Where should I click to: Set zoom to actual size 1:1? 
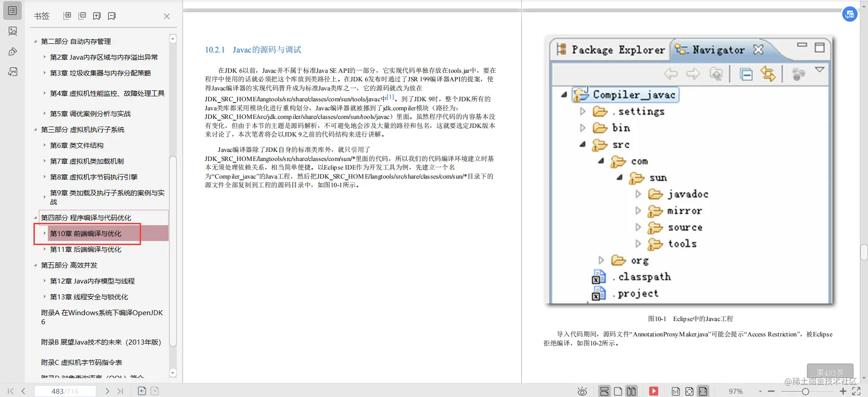676,391
